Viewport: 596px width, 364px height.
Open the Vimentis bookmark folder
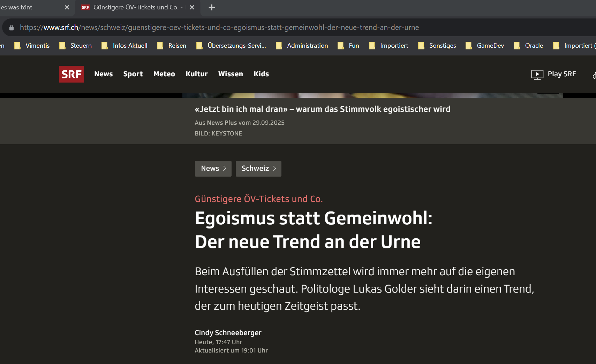coord(32,46)
